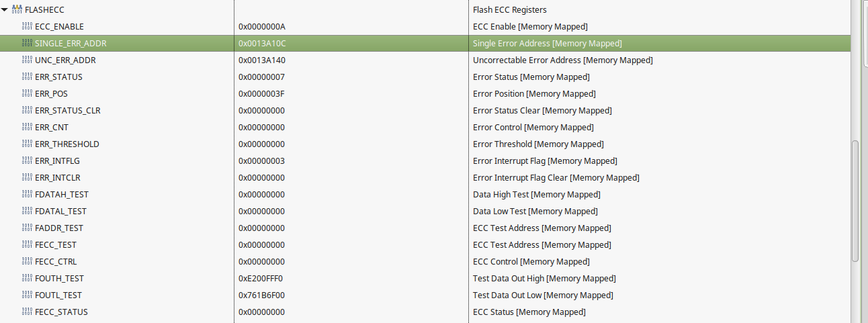Click the ERR_INTFLG register icon
Screen dimensions: 868x323
[27, 160]
